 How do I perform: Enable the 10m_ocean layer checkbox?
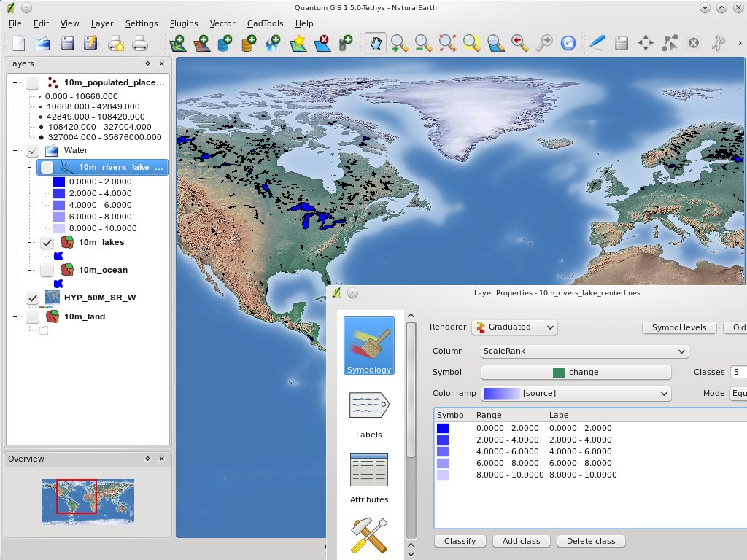(x=47, y=270)
